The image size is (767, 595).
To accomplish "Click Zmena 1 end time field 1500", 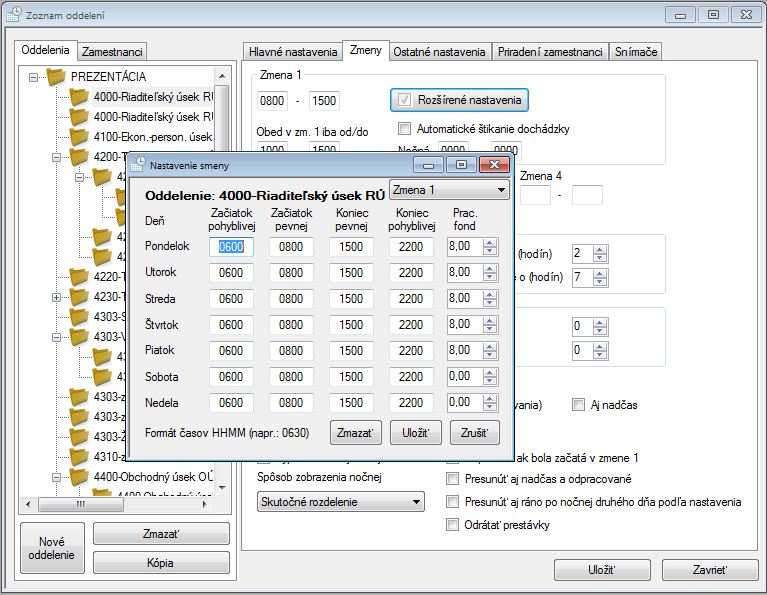I will click(x=324, y=101).
